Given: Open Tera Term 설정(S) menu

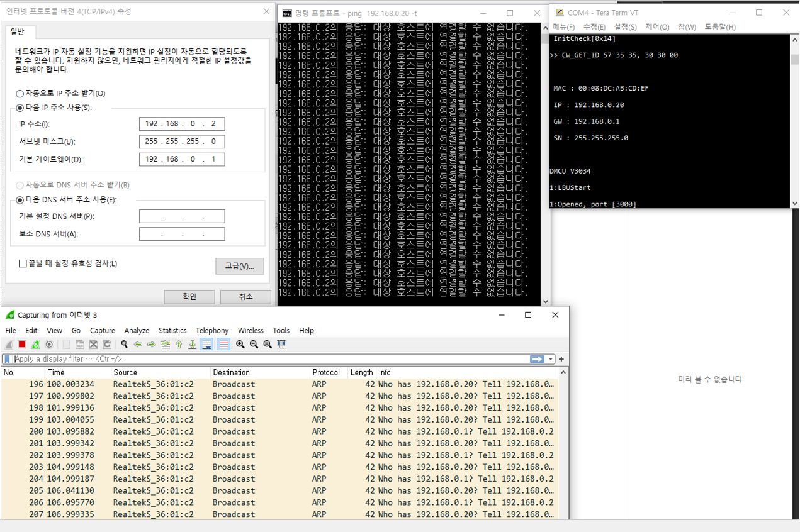Looking at the screenshot, I should pos(625,27).
